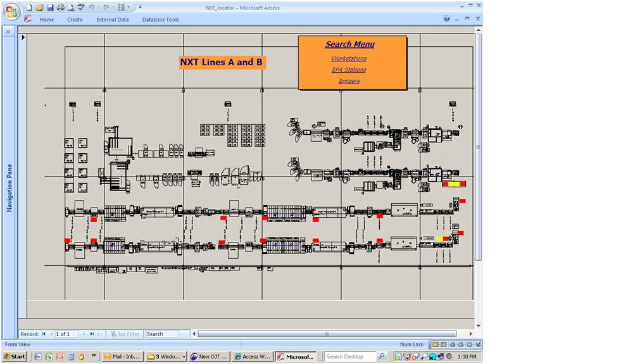Go to the next record

coord(84,334)
